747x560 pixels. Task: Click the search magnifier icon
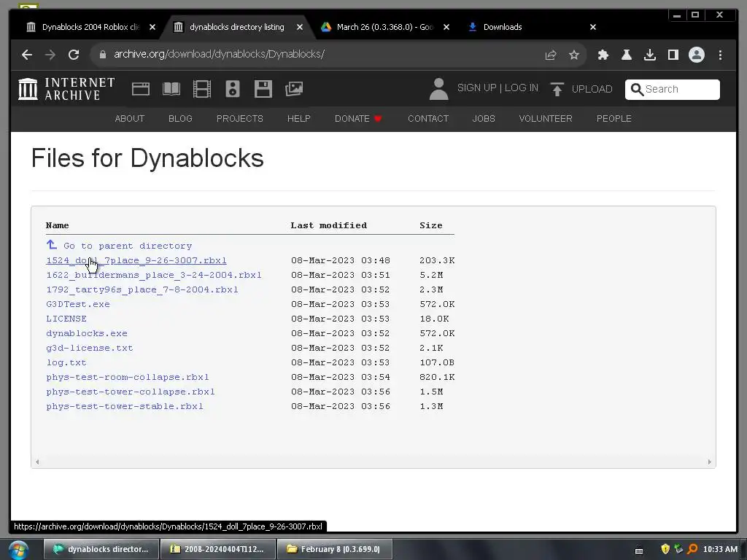[x=637, y=89]
